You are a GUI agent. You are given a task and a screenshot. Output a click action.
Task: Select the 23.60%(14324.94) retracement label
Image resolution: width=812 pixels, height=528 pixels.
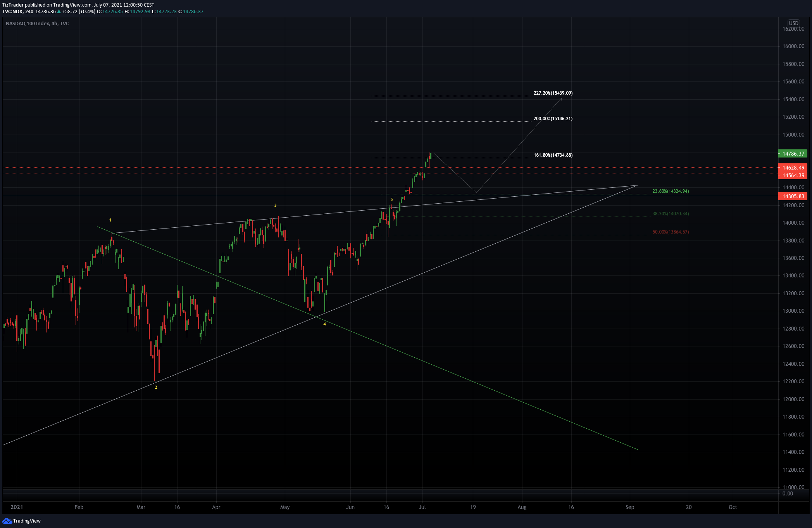[671, 191]
